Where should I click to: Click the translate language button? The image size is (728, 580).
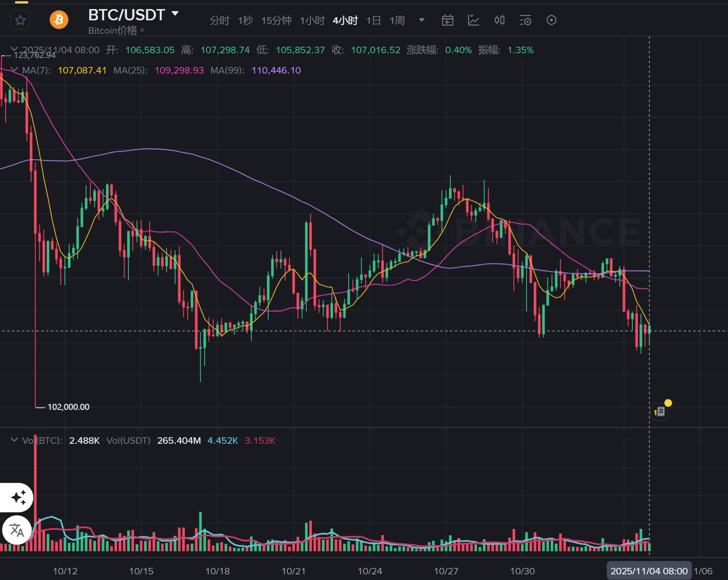pyautogui.click(x=17, y=530)
